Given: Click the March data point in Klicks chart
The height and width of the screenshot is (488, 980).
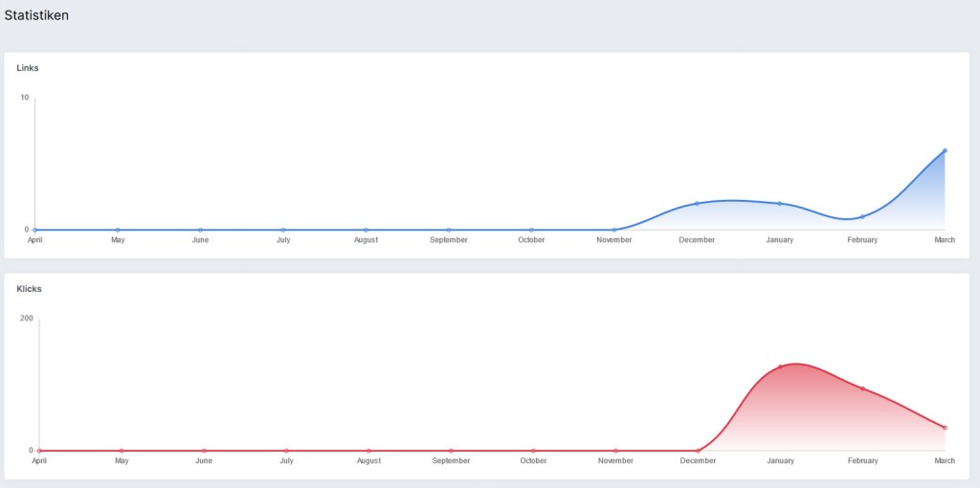Looking at the screenshot, I should (945, 428).
